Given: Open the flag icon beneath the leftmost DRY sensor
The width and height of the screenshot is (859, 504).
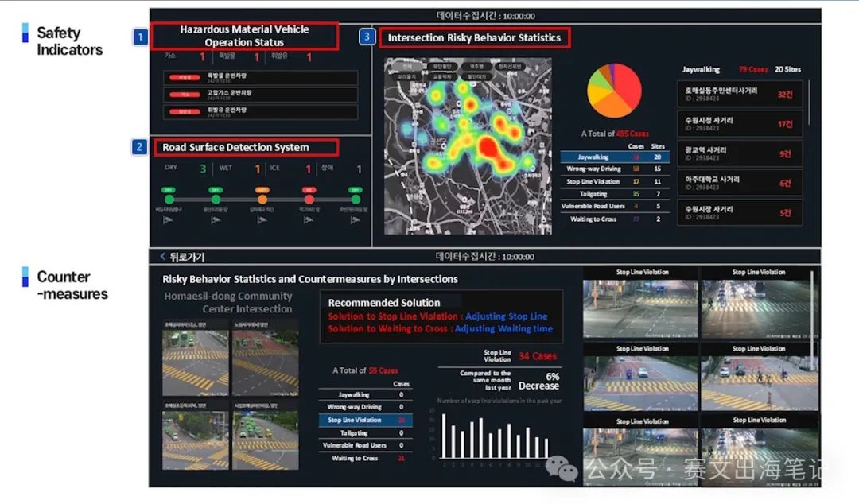Looking at the screenshot, I should [168, 219].
